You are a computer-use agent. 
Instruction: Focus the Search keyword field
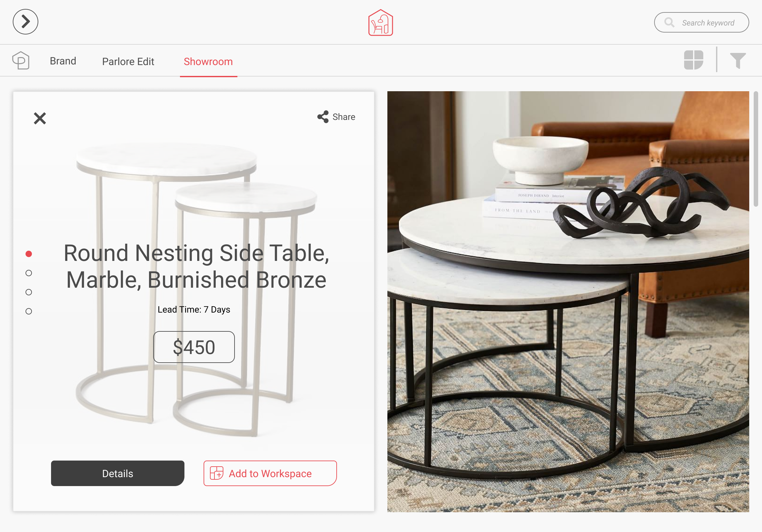coord(701,23)
